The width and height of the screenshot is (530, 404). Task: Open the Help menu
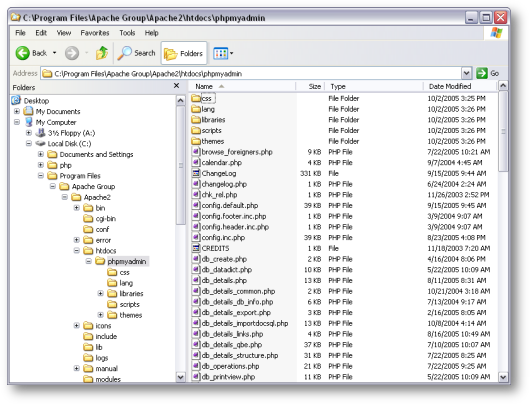tap(151, 33)
